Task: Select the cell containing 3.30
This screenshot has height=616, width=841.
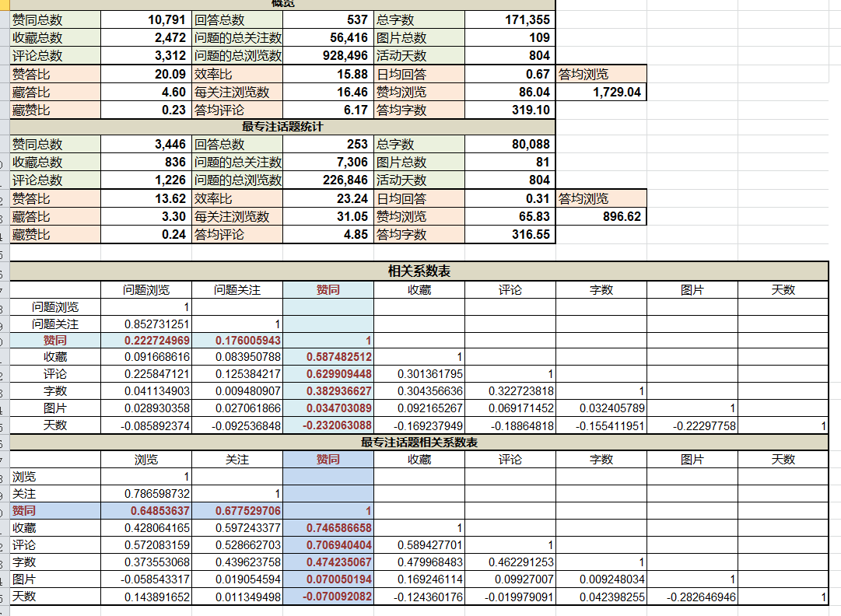Action: click(146, 216)
